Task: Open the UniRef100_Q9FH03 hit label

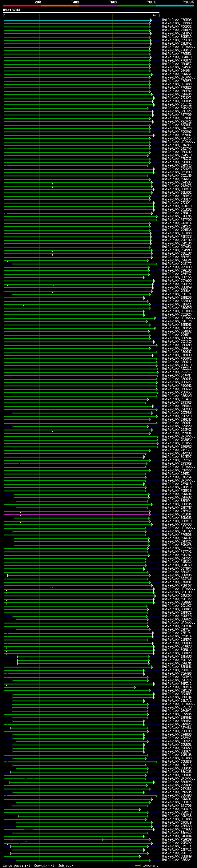Action: 177,34
